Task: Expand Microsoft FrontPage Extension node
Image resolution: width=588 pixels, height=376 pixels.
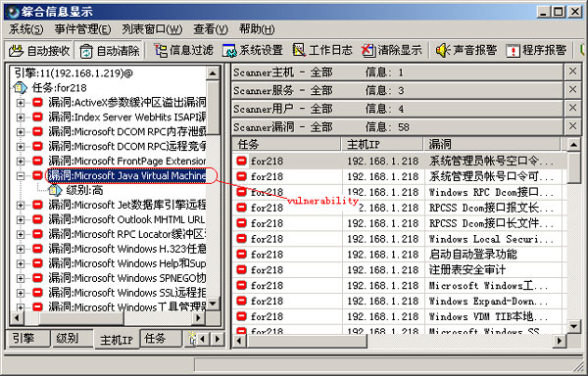Action: [21, 161]
